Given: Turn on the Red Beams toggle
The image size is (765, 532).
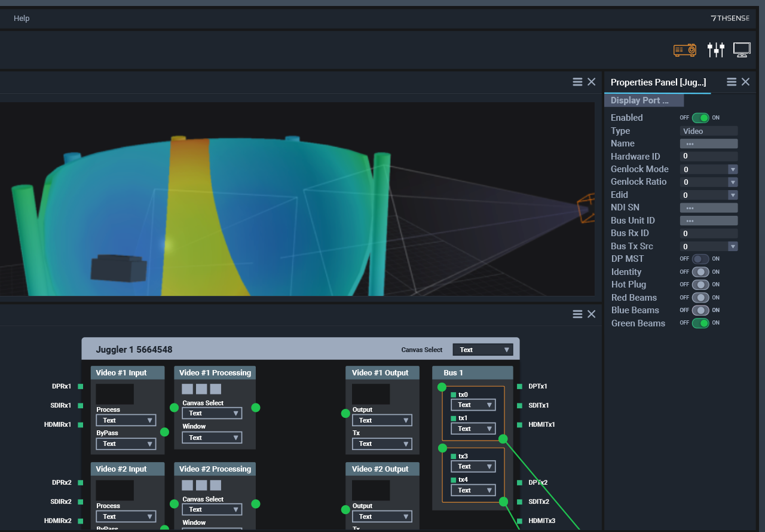Looking at the screenshot, I should click(x=700, y=298).
